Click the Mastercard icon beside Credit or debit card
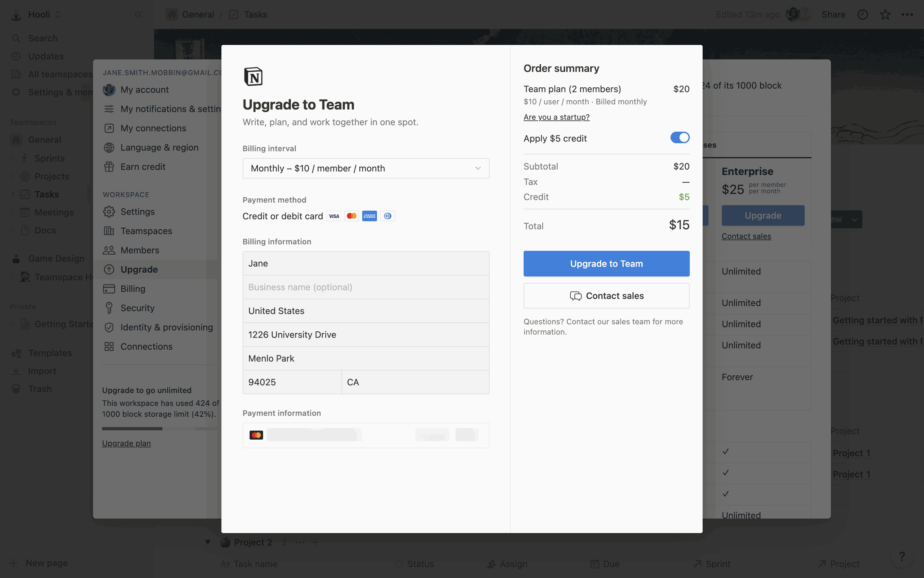924x578 pixels. (351, 216)
